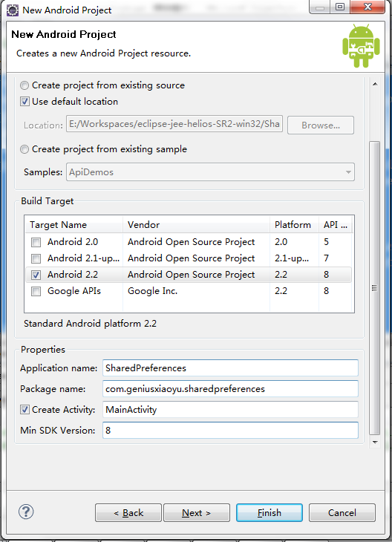Check the Android 2.0 build target

click(x=36, y=242)
